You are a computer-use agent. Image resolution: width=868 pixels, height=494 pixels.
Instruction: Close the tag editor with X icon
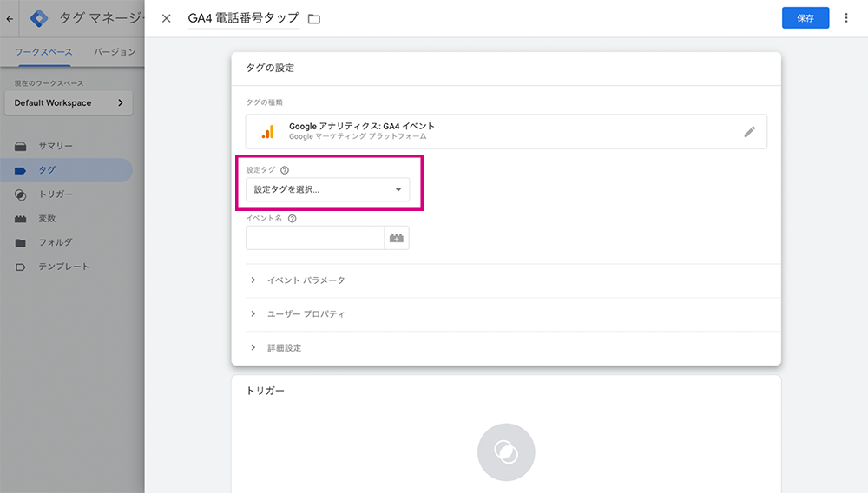[x=166, y=18]
